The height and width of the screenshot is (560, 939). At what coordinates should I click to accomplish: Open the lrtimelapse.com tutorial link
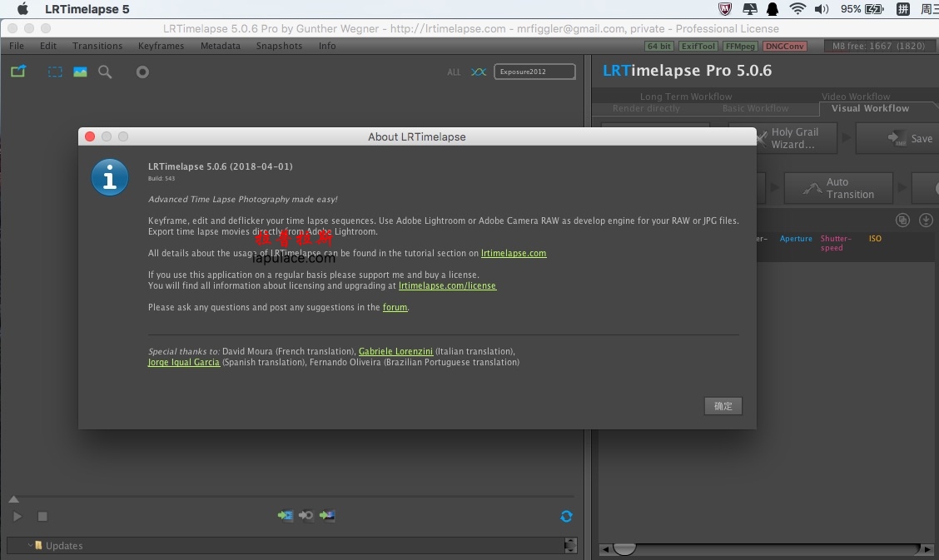click(x=514, y=253)
